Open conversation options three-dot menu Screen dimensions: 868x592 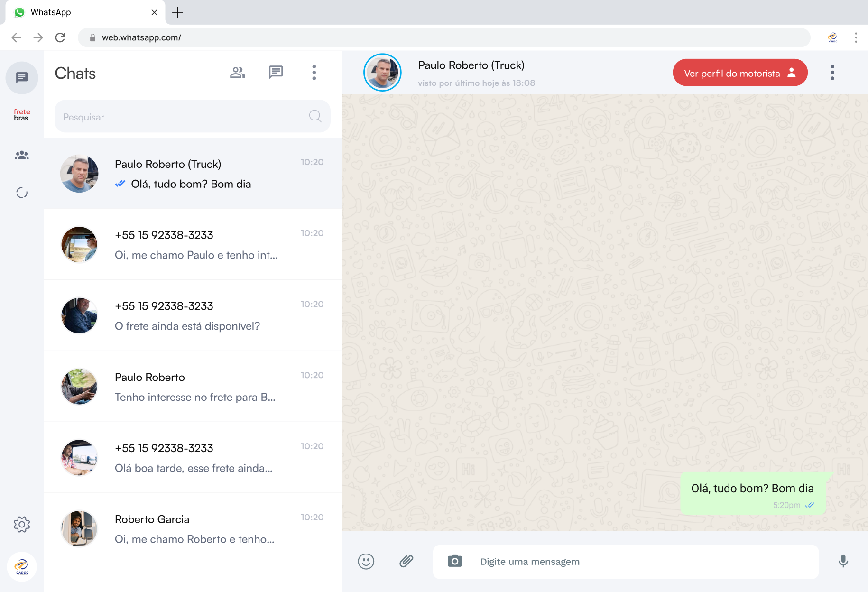coord(832,73)
